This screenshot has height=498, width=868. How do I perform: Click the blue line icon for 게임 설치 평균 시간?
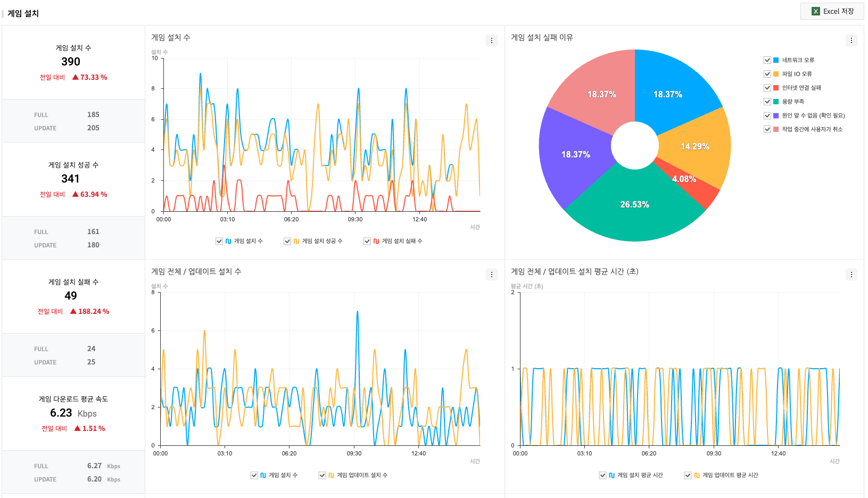coord(611,475)
